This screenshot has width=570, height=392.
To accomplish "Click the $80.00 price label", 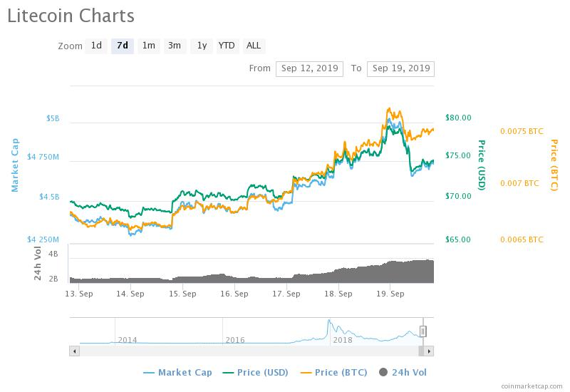I will (x=458, y=118).
